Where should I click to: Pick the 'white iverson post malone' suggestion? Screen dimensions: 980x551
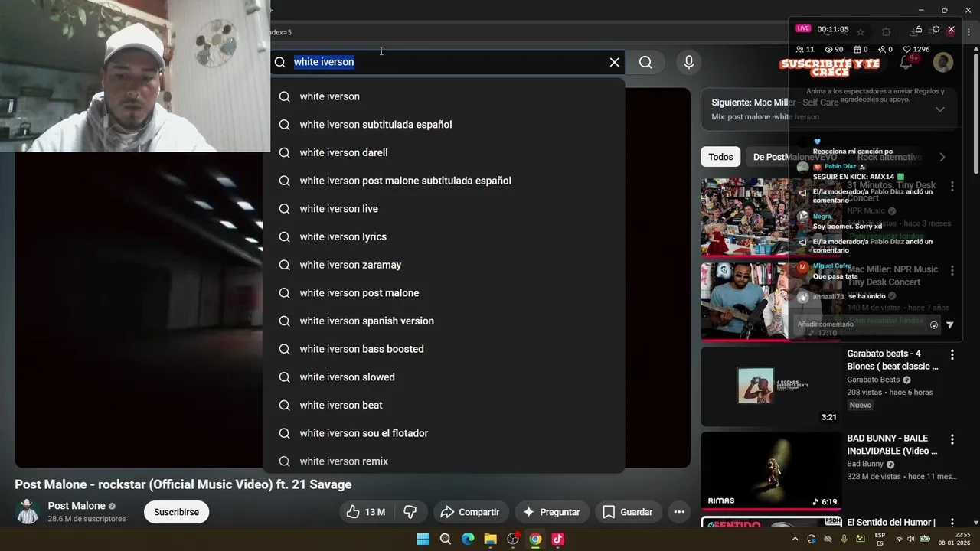point(444,293)
